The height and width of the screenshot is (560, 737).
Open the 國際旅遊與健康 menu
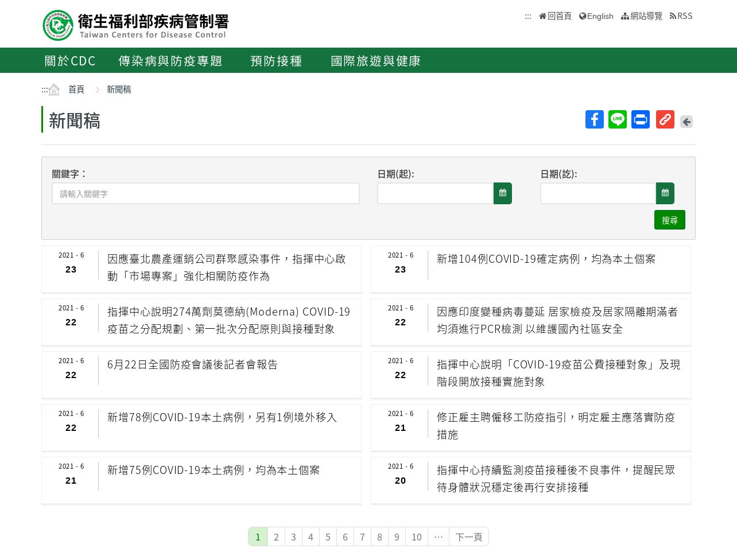click(x=376, y=61)
